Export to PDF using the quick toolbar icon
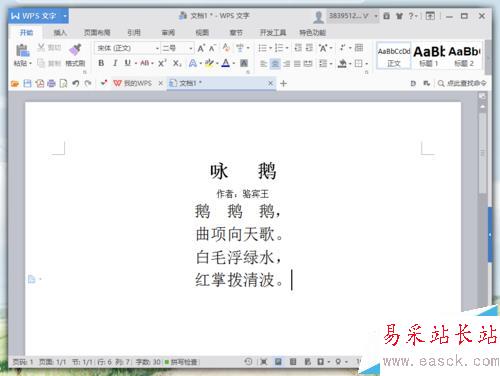This screenshot has width=500, height=376. (40, 83)
